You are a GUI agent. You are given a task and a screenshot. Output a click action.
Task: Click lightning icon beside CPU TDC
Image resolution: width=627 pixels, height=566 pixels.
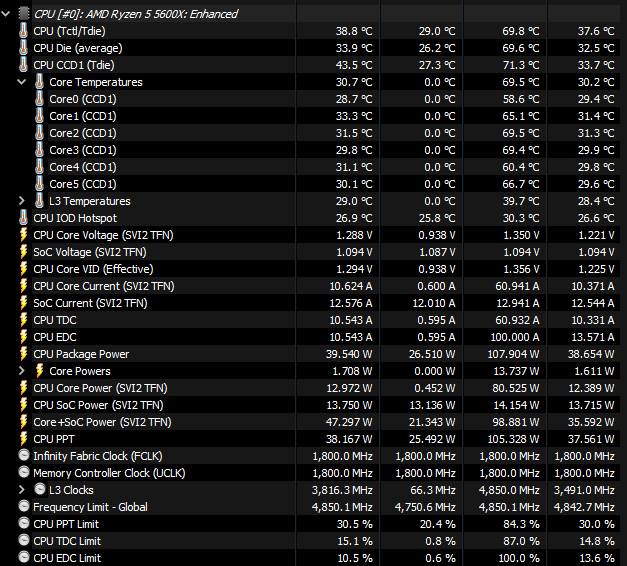24,320
